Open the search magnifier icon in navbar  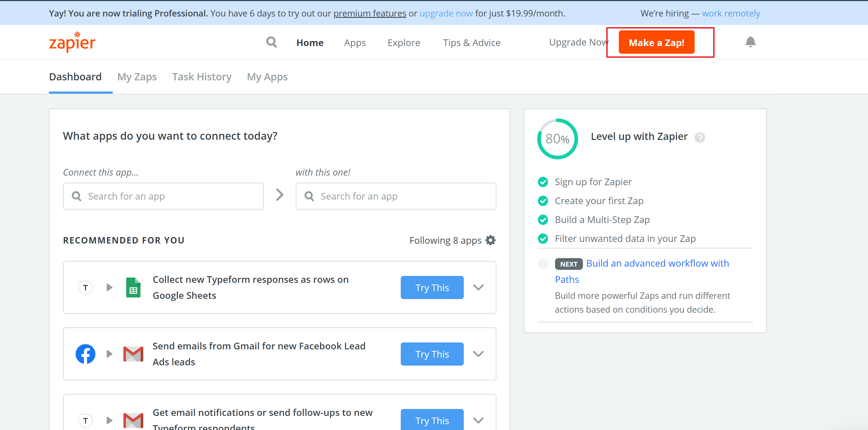pyautogui.click(x=271, y=43)
